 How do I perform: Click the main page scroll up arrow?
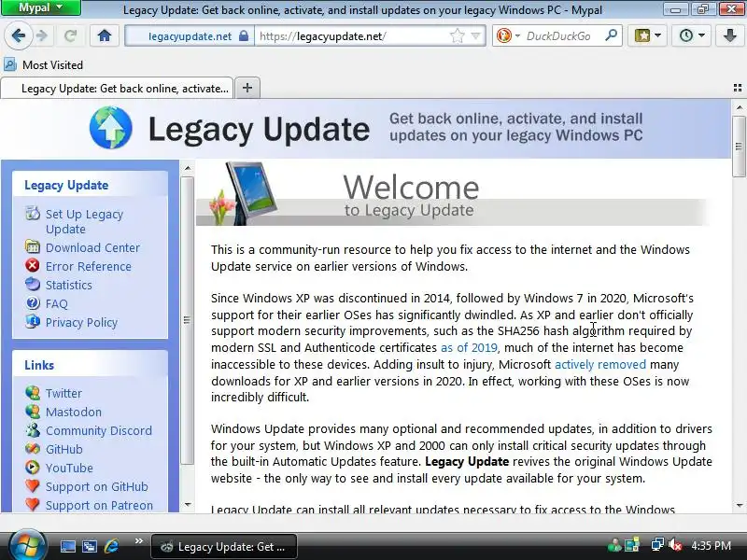coord(739,107)
